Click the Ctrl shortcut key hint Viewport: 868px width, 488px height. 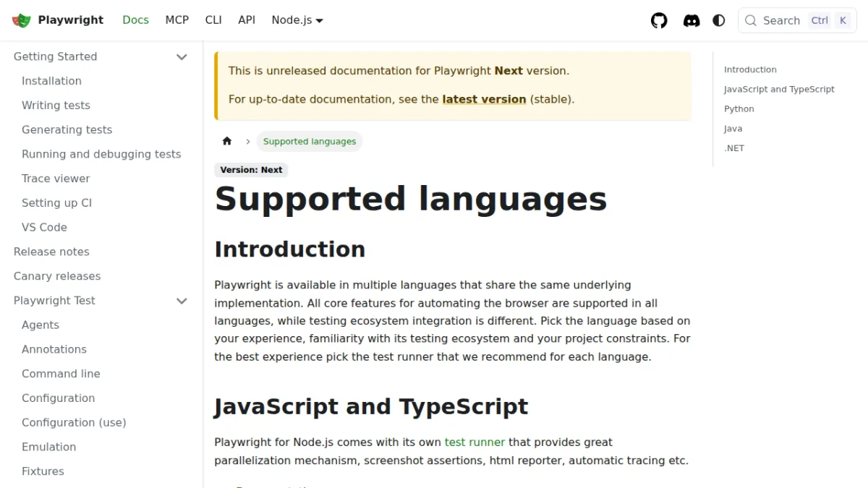pyautogui.click(x=820, y=20)
